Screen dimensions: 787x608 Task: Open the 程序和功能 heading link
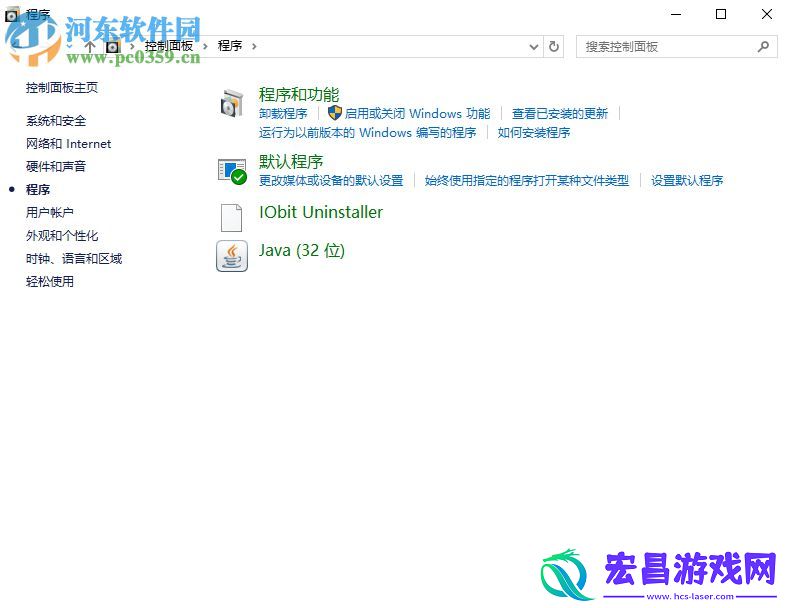tap(299, 94)
